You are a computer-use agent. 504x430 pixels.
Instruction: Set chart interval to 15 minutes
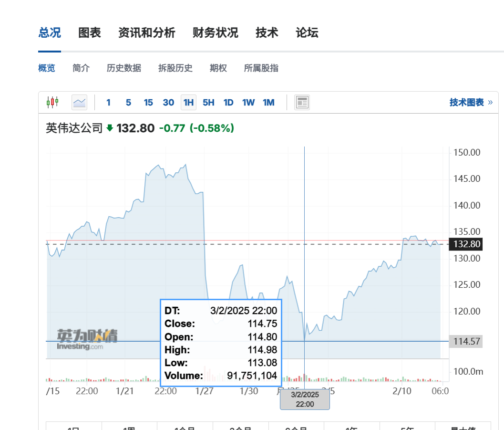point(148,103)
